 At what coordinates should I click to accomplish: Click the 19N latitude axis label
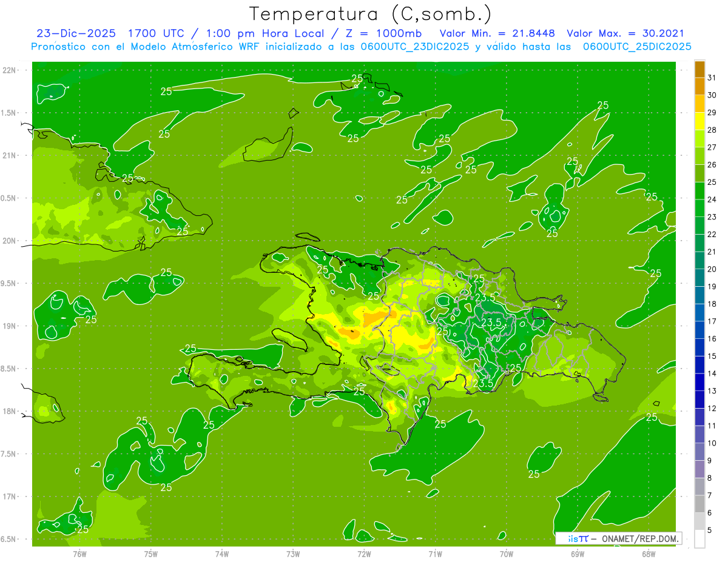9,326
